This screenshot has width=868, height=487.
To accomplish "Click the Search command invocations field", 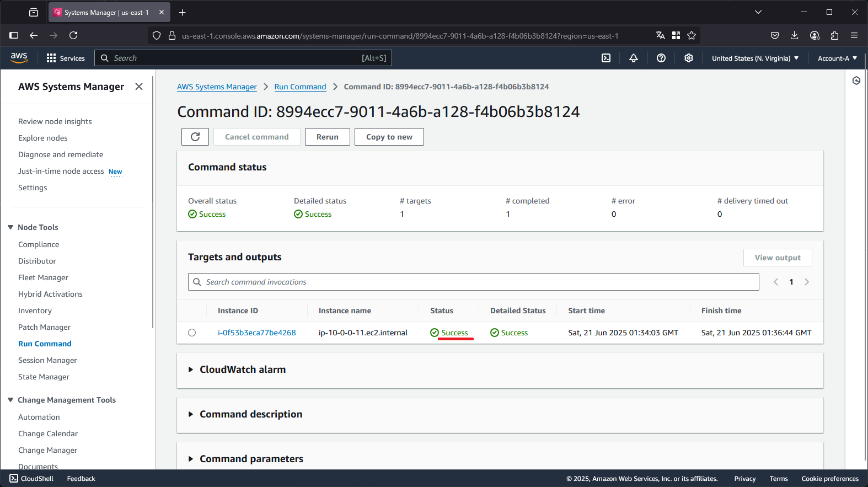I will coord(474,282).
